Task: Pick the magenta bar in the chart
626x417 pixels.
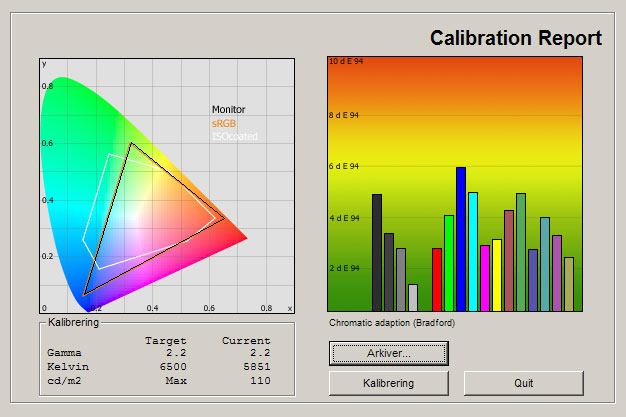Action: pyautogui.click(x=485, y=277)
